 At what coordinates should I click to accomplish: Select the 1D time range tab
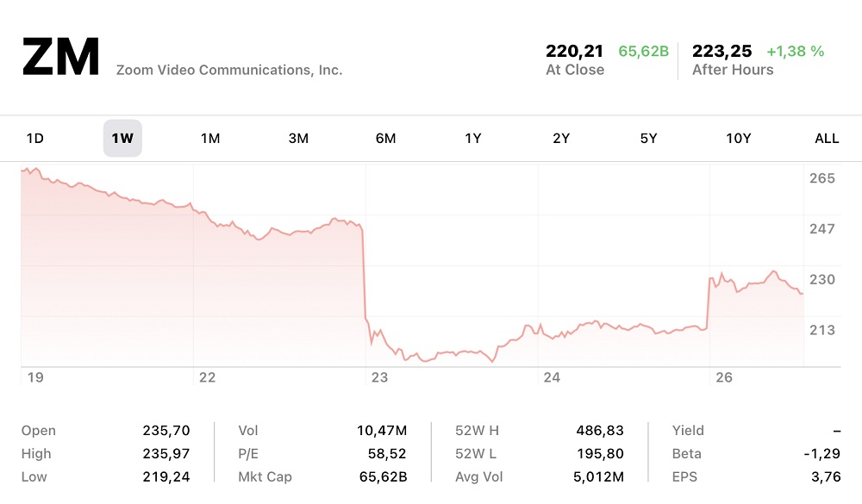(35, 139)
